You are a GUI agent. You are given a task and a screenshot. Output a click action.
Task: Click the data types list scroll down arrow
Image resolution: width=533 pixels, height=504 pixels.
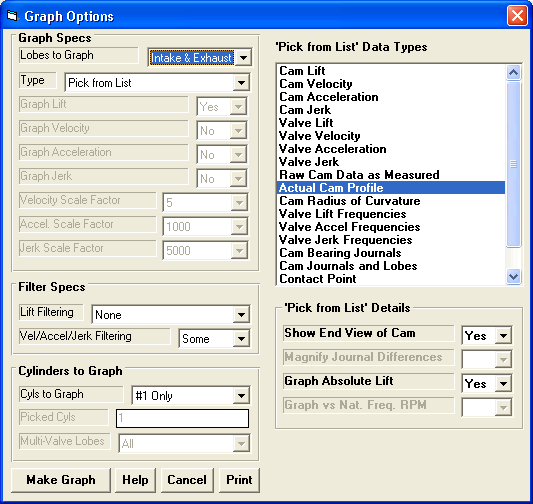[x=513, y=276]
